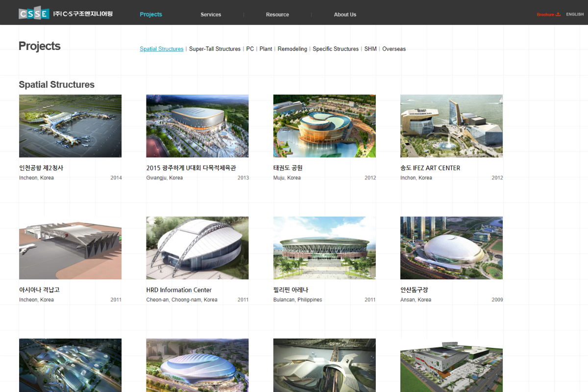View SHM project category
This screenshot has width=588, height=392.
tap(370, 49)
